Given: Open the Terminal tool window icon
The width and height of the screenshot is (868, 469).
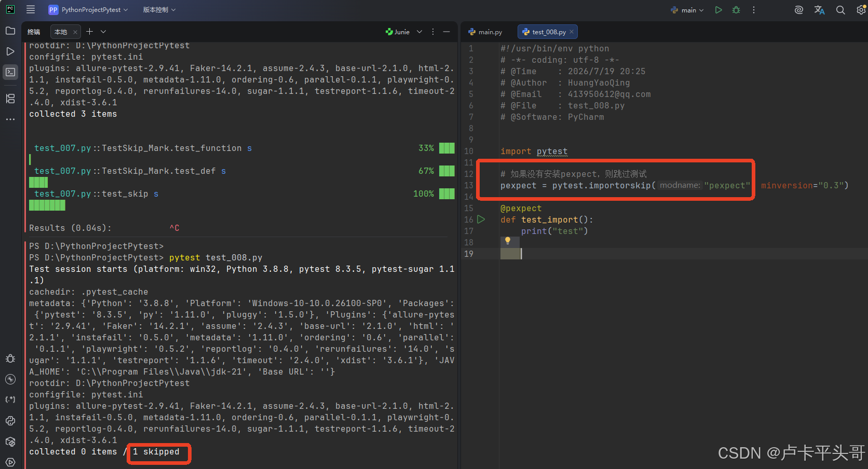Looking at the screenshot, I should (10, 72).
